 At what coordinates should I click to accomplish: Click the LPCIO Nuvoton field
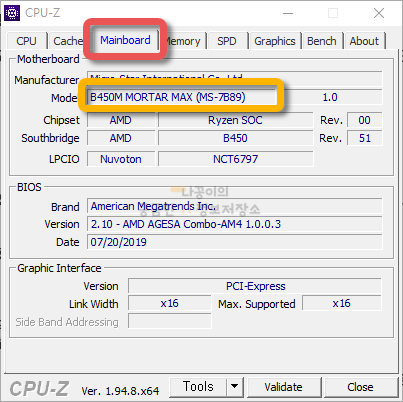(x=121, y=159)
